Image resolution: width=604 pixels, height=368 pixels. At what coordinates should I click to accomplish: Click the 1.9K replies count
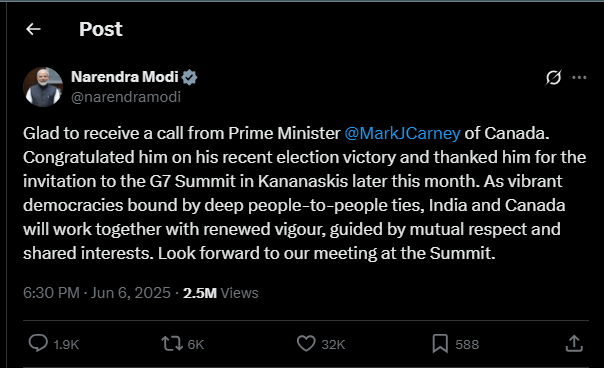(66, 344)
